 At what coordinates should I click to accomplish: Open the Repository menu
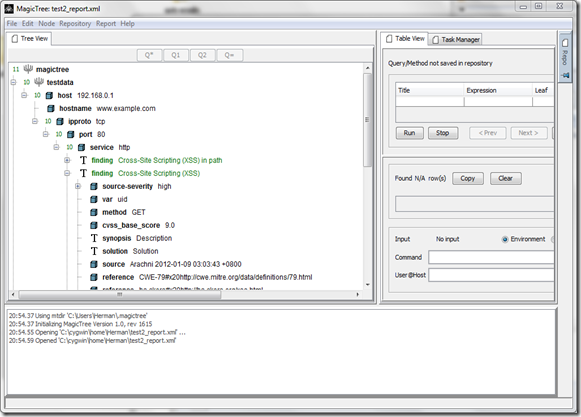tap(75, 23)
